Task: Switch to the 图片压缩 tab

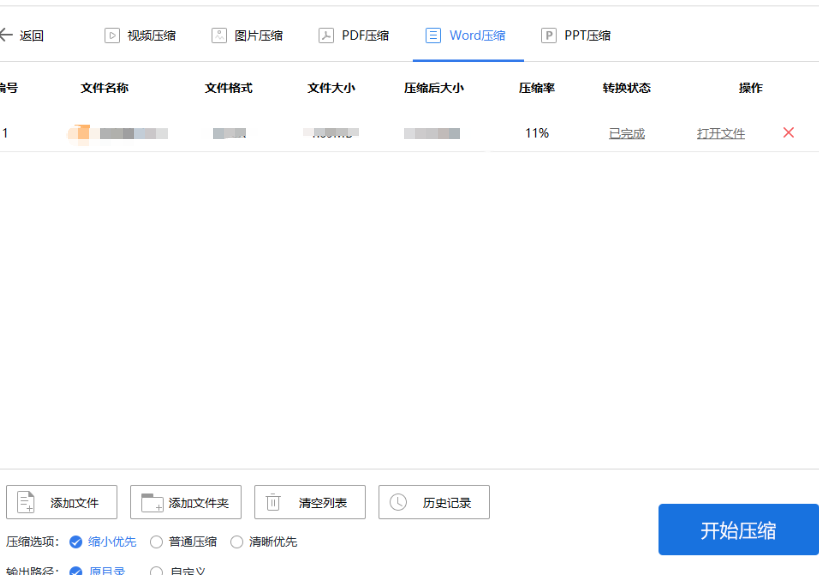Action: point(247,36)
